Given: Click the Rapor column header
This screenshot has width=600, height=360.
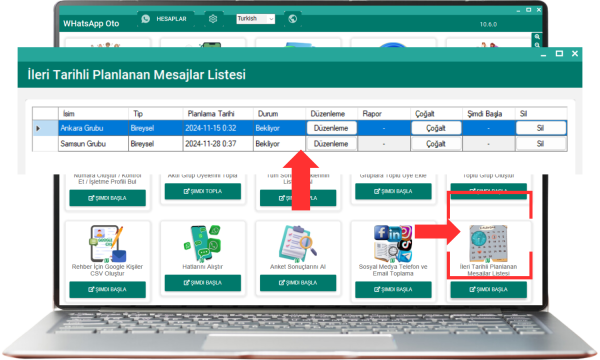Looking at the screenshot, I should pyautogui.click(x=384, y=114).
